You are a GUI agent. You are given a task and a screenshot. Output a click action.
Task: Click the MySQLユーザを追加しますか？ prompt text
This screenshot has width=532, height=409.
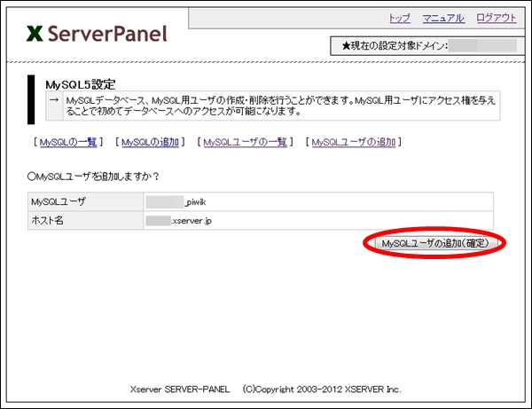[x=93, y=177]
